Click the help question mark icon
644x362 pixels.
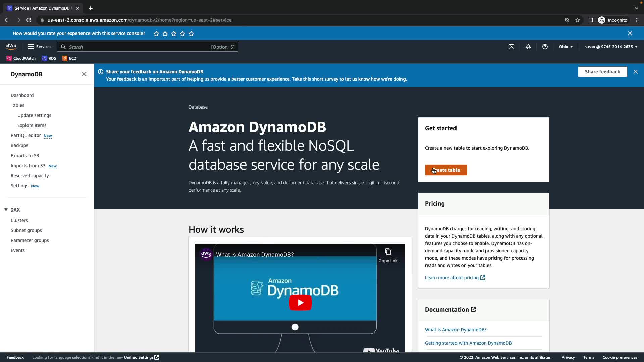tap(545, 47)
